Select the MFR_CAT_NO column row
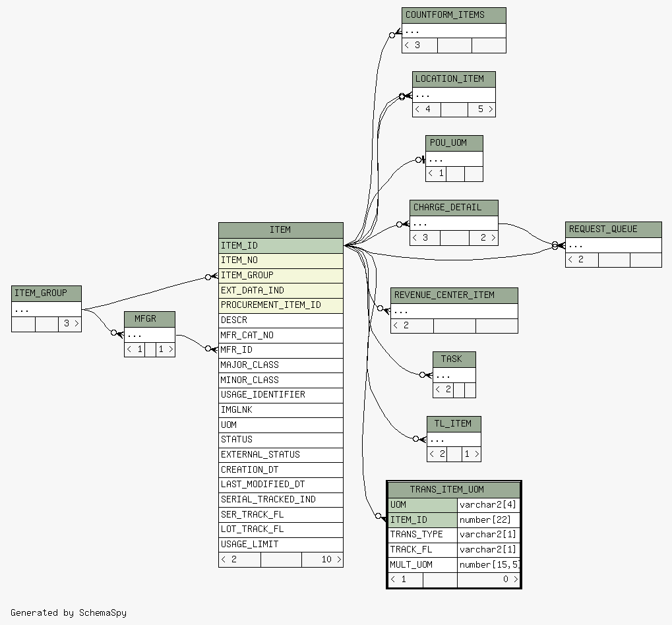The height and width of the screenshot is (625, 672). tap(281, 335)
